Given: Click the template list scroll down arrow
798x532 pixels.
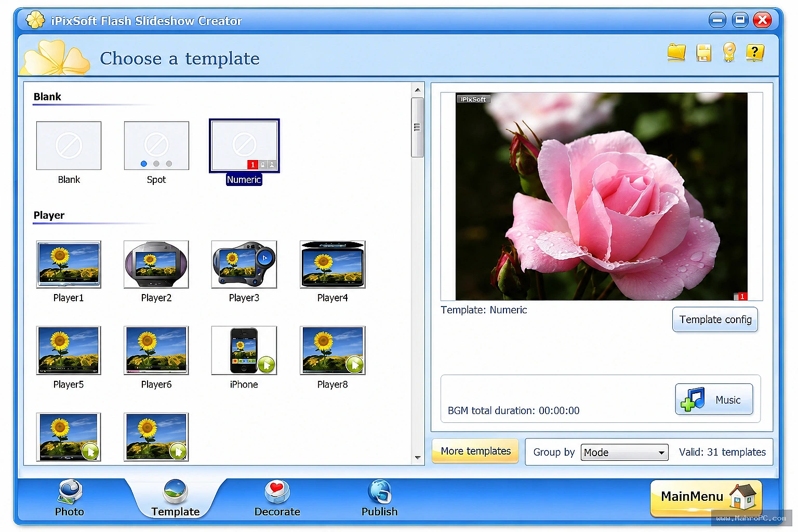Looking at the screenshot, I should 417,458.
